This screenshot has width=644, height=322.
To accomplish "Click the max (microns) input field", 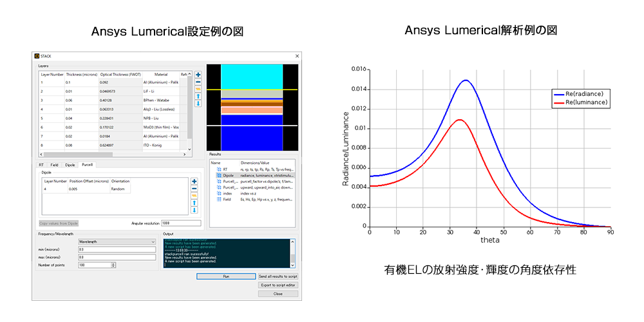I will (117, 258).
